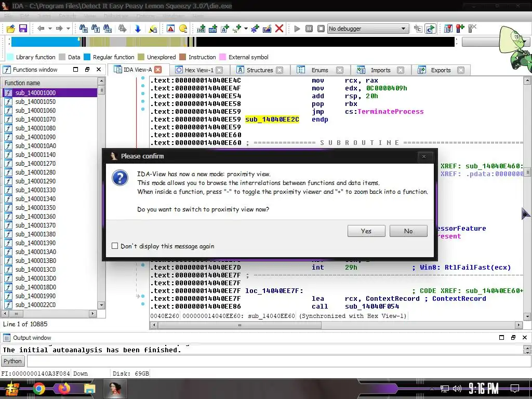Click No in the Please confirm dialog

(408, 231)
